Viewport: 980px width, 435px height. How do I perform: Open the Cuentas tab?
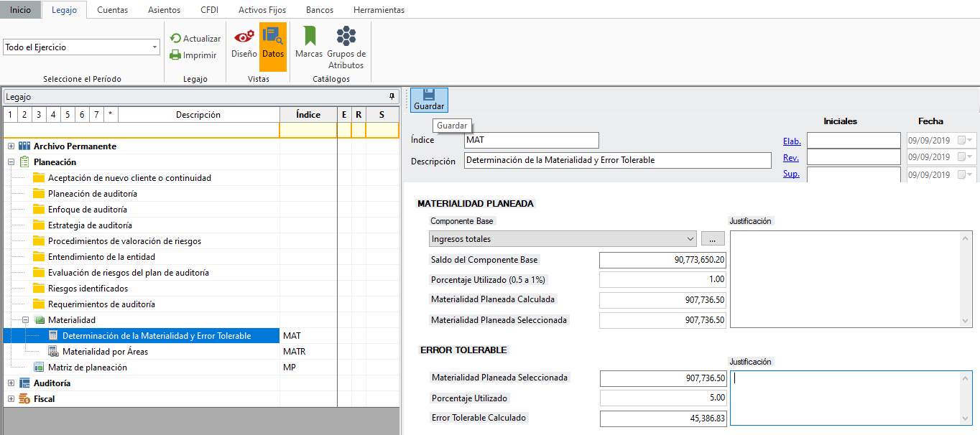coord(112,10)
